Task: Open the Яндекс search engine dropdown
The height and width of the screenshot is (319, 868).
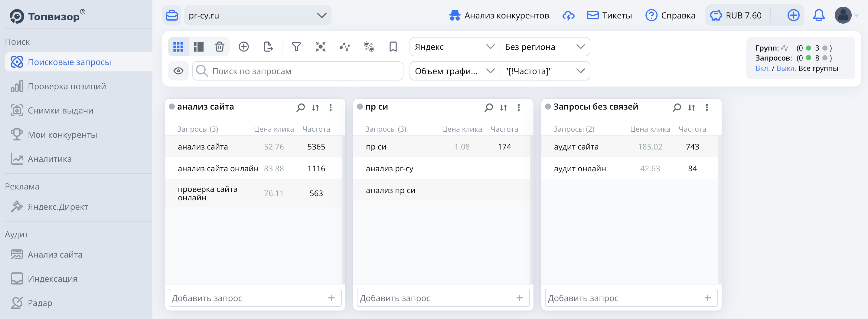Action: click(x=454, y=47)
